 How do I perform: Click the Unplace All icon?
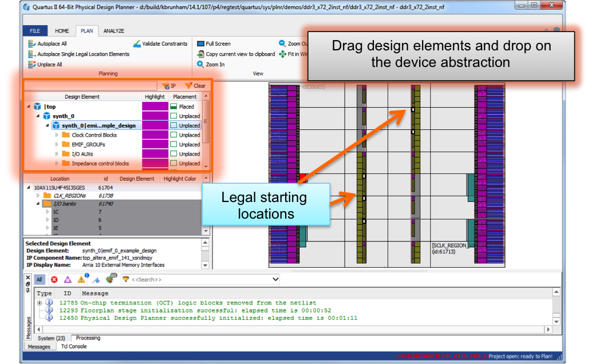click(x=32, y=65)
